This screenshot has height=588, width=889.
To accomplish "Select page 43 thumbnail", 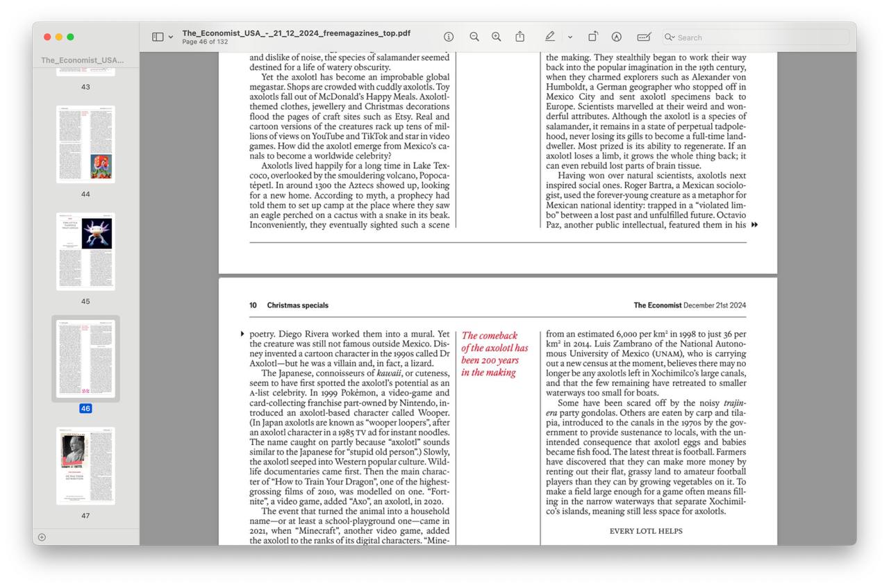I will coord(85,72).
